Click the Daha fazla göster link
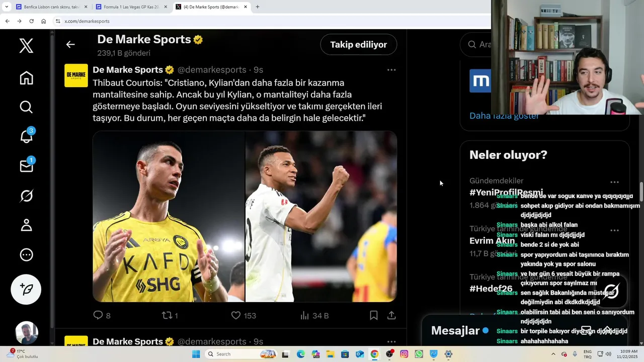Image resolution: width=644 pixels, height=362 pixels. pos(504,116)
